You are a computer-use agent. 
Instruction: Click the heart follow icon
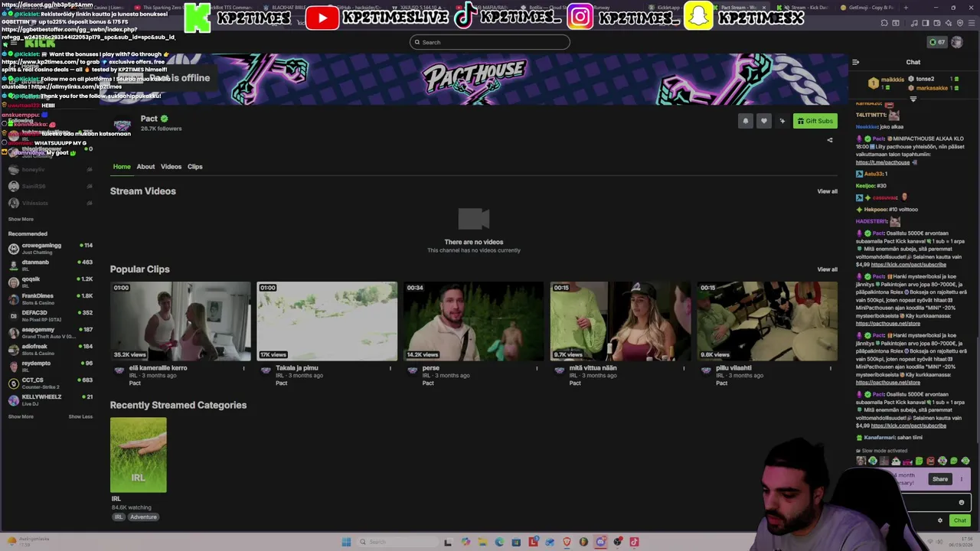point(763,121)
